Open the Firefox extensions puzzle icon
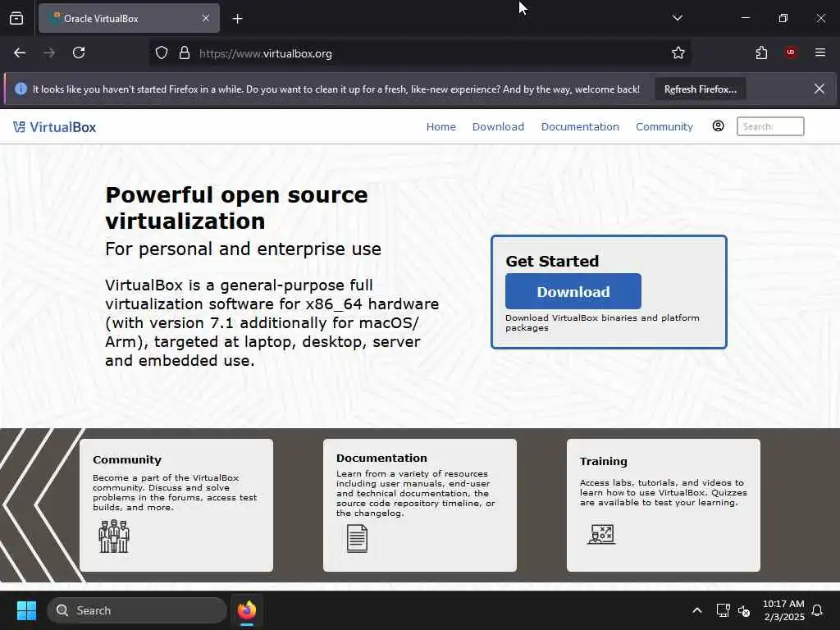 tap(761, 52)
